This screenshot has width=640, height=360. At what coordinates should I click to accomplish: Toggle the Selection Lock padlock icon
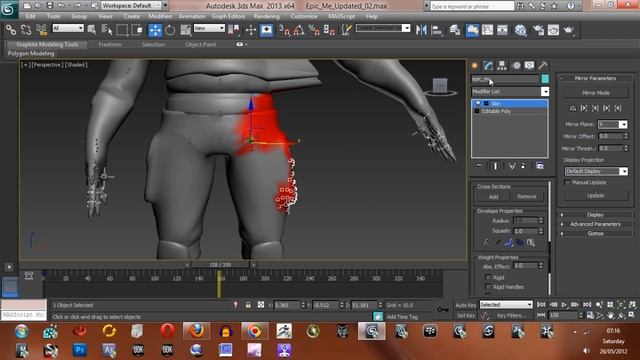click(x=248, y=305)
